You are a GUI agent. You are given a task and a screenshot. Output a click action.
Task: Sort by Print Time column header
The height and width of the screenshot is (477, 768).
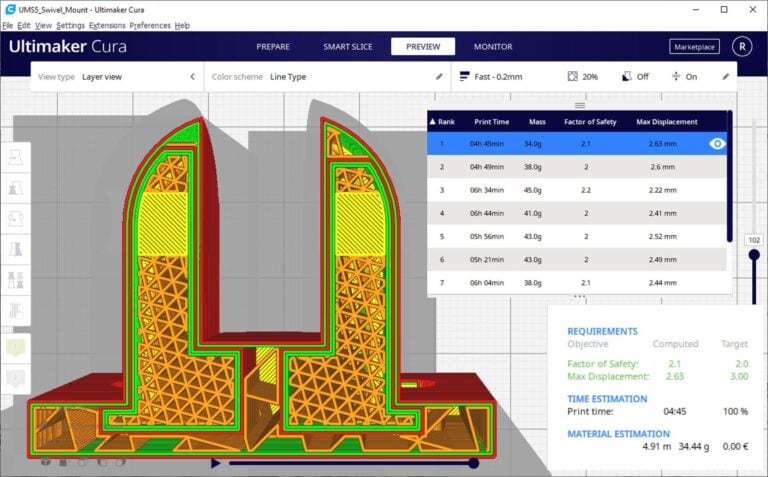tap(492, 121)
